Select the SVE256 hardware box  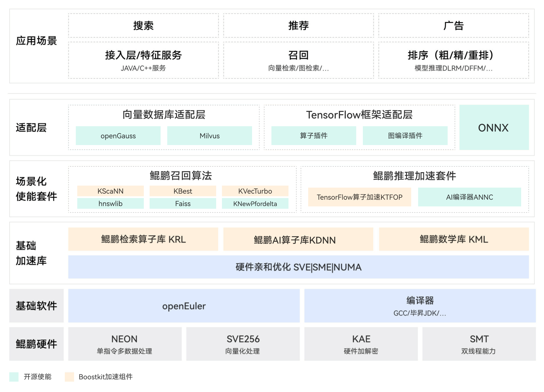[x=243, y=344]
